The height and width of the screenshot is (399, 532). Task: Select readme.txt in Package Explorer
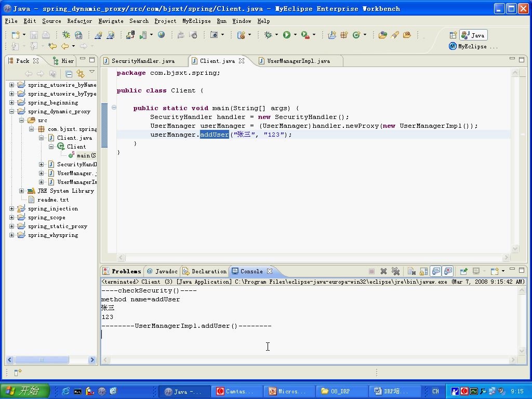[x=52, y=200]
